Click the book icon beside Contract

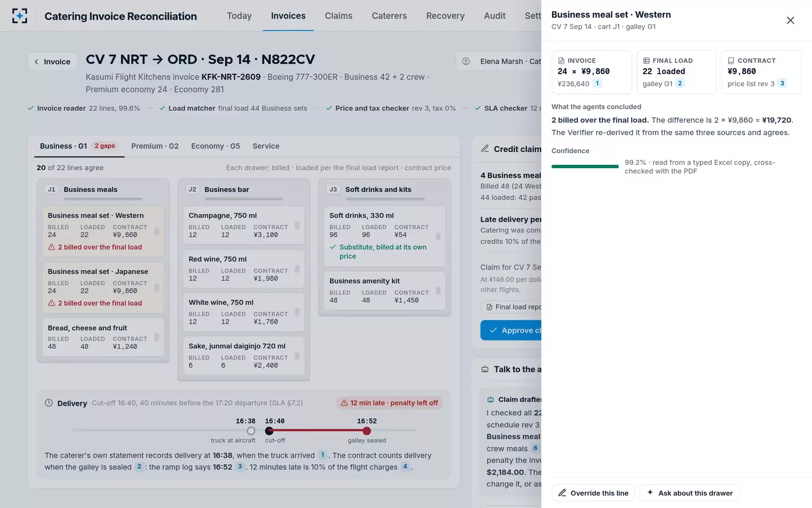(731, 60)
